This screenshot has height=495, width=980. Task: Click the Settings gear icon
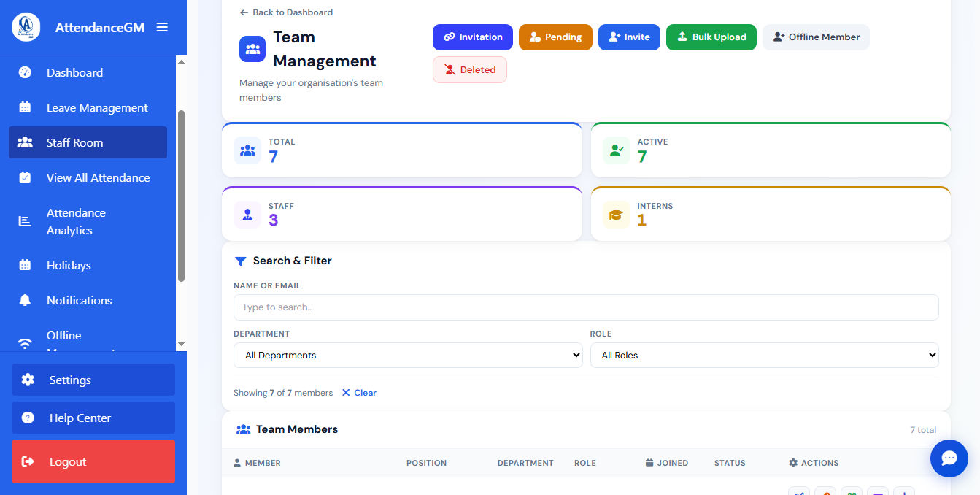point(28,380)
